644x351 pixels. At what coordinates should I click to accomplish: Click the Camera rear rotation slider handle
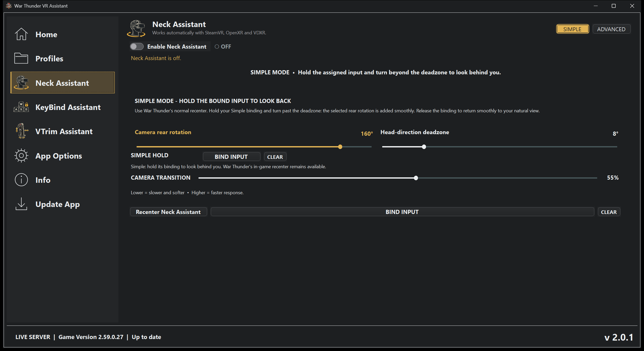[x=340, y=147]
